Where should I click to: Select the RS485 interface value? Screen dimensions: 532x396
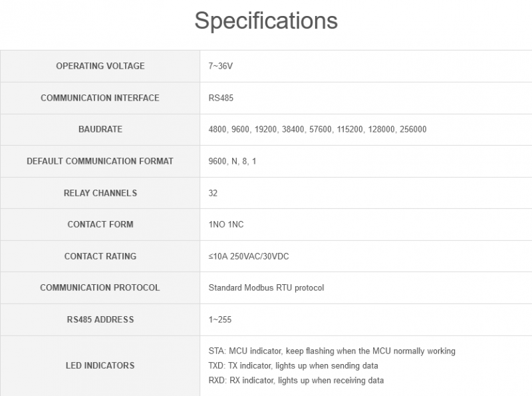(x=221, y=98)
